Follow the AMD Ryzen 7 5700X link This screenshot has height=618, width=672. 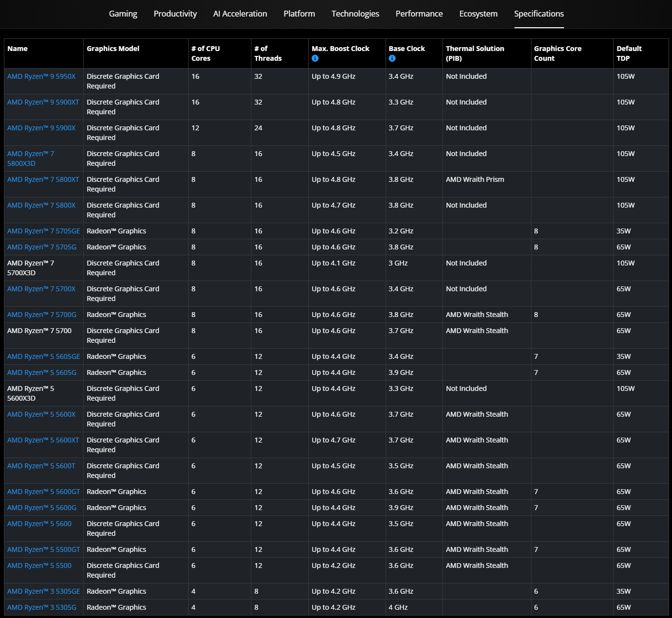[41, 289]
